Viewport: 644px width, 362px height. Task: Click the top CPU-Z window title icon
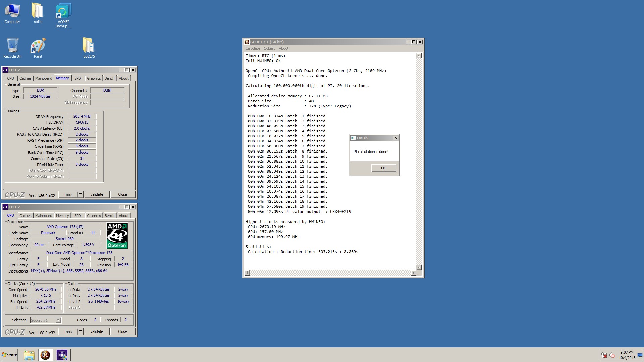click(x=5, y=70)
